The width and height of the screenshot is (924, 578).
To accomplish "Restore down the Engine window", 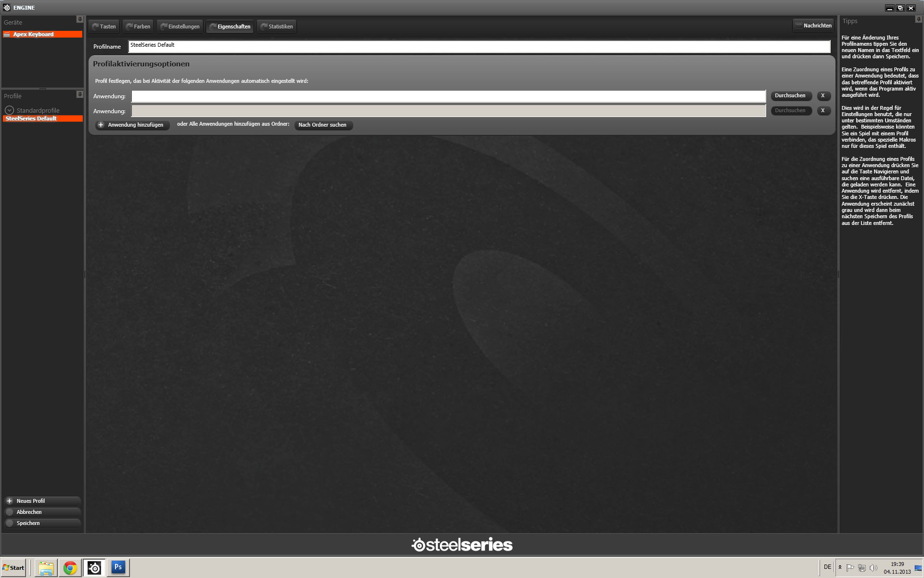I will click(900, 8).
